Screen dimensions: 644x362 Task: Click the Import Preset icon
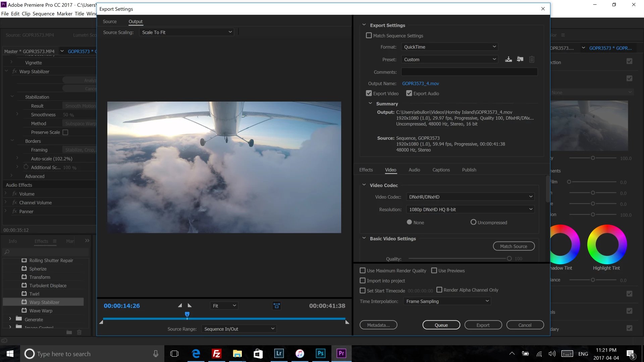[x=520, y=59]
